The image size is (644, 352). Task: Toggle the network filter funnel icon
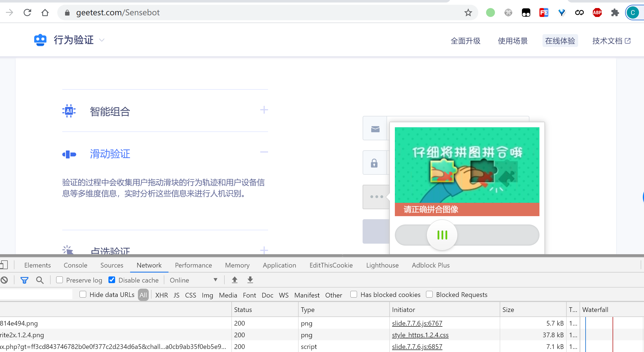(x=24, y=280)
